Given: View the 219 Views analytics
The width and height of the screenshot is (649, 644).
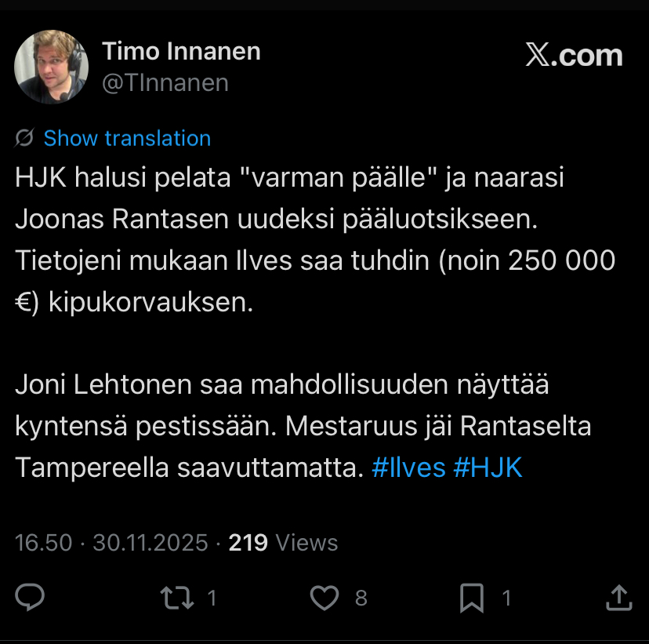Looking at the screenshot, I should tap(283, 543).
